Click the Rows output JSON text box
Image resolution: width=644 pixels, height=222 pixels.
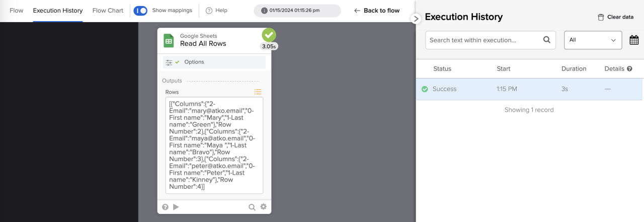214,145
